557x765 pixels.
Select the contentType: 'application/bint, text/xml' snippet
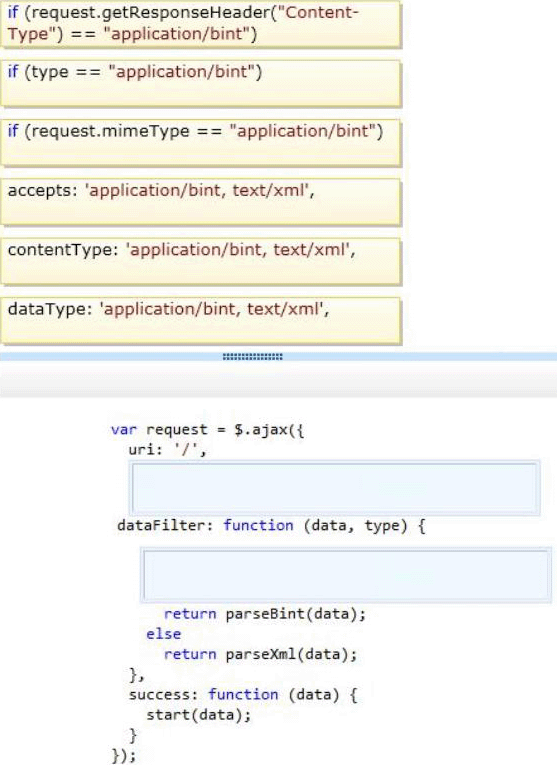point(201,262)
